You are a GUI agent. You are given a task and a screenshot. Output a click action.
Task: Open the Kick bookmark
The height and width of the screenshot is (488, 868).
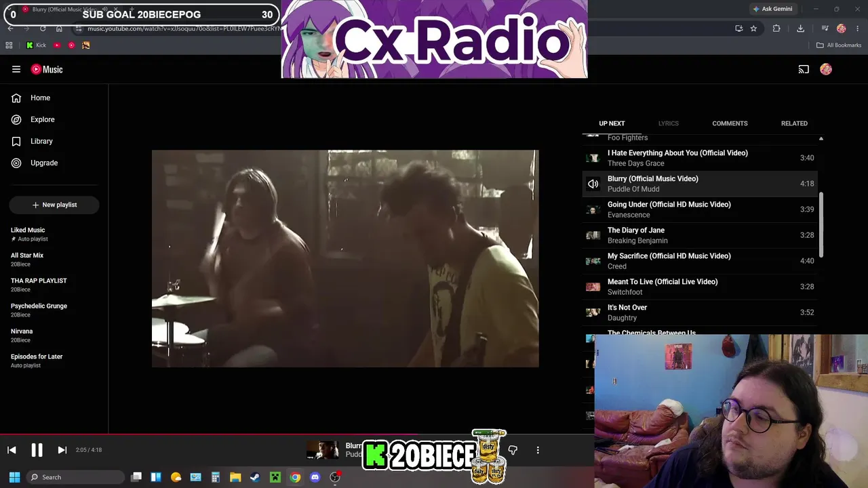36,45
